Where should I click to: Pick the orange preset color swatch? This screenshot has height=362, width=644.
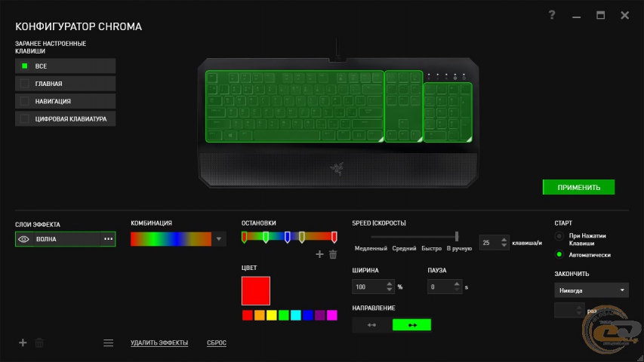pos(260,315)
